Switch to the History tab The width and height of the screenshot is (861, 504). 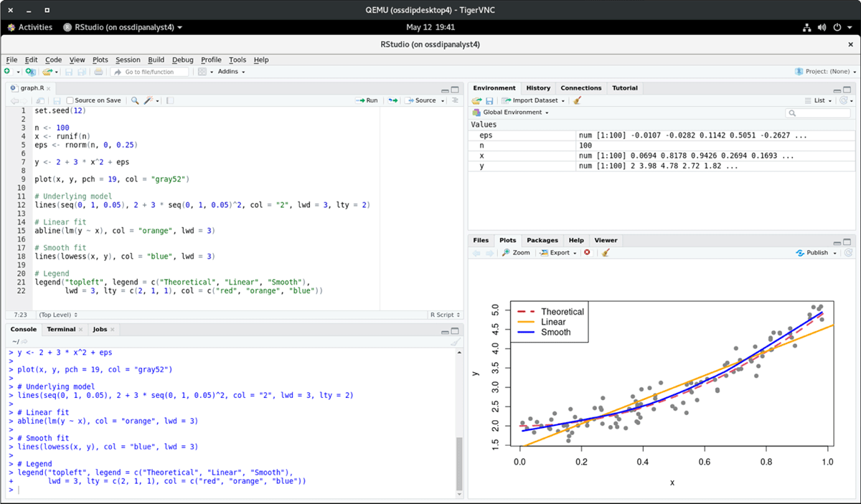point(538,88)
